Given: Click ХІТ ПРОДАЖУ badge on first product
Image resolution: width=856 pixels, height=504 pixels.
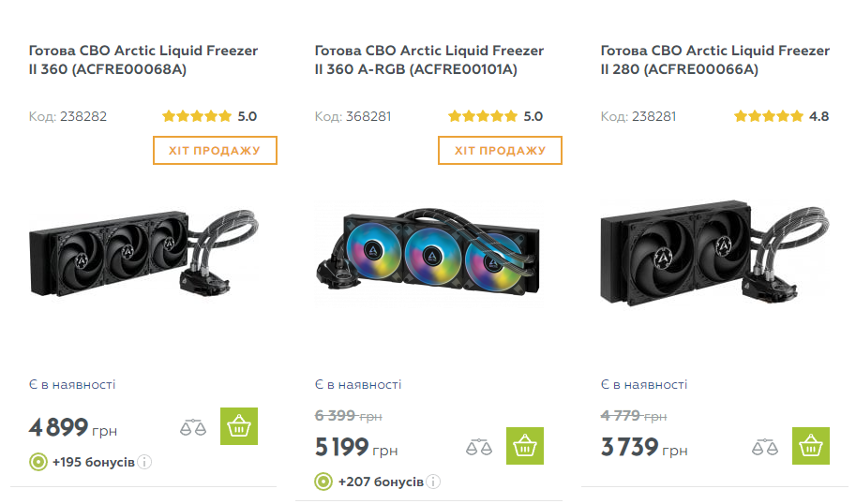Looking at the screenshot, I should [x=215, y=150].
